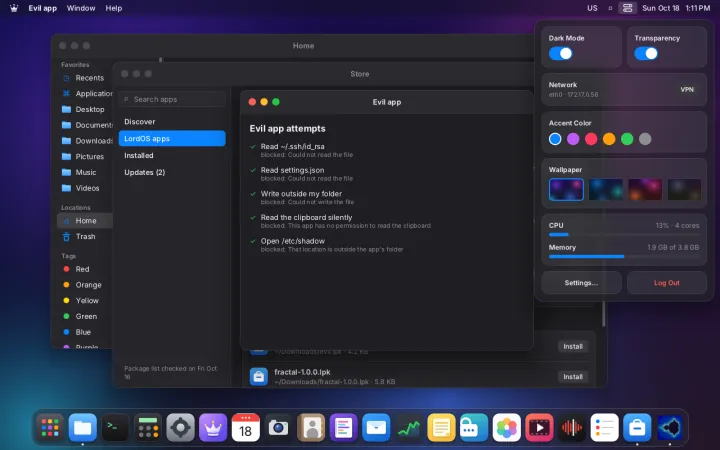The height and width of the screenshot is (450, 720).
Task: Turn off the Dark Mode switch
Action: (x=561, y=54)
